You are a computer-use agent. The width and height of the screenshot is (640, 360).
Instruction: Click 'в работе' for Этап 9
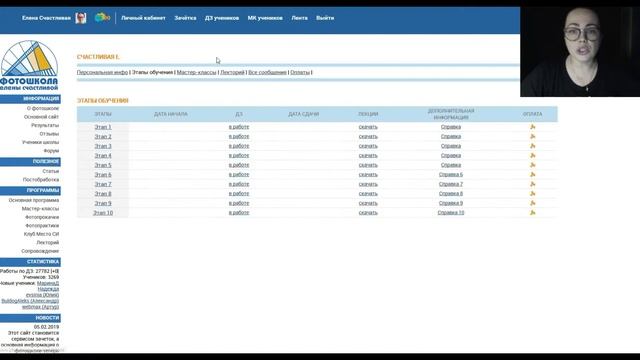(239, 203)
